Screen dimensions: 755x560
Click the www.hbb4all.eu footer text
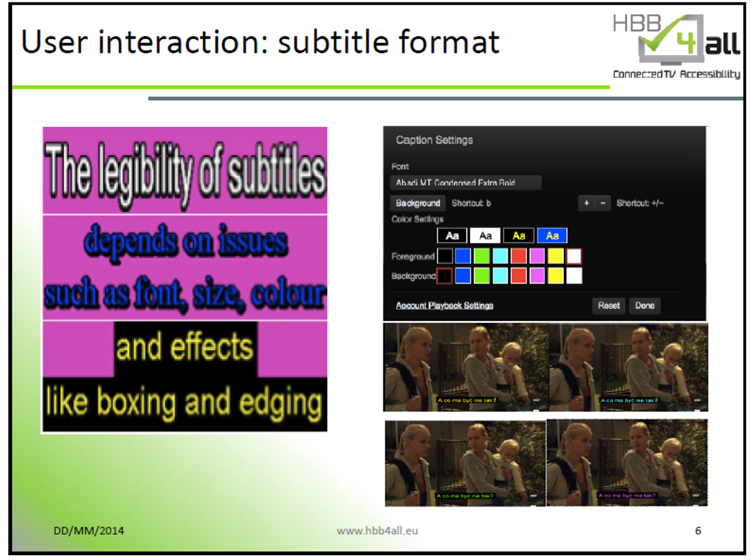377,531
